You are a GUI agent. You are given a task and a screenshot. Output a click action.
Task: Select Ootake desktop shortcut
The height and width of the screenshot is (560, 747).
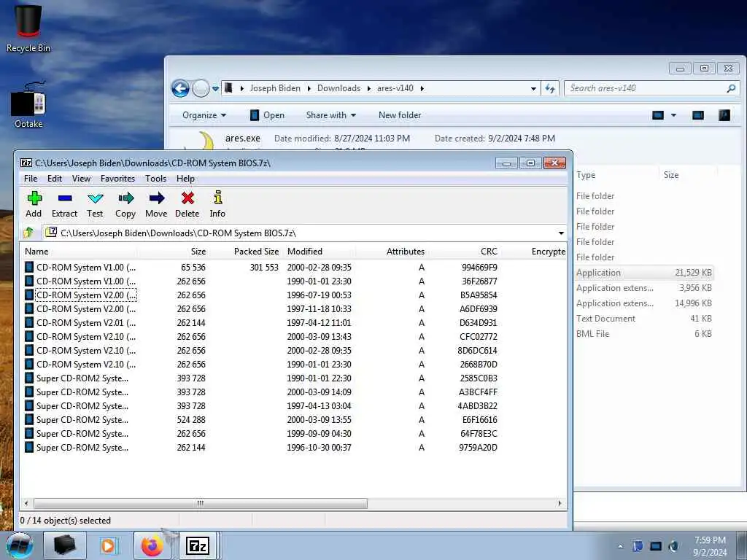coord(28,105)
